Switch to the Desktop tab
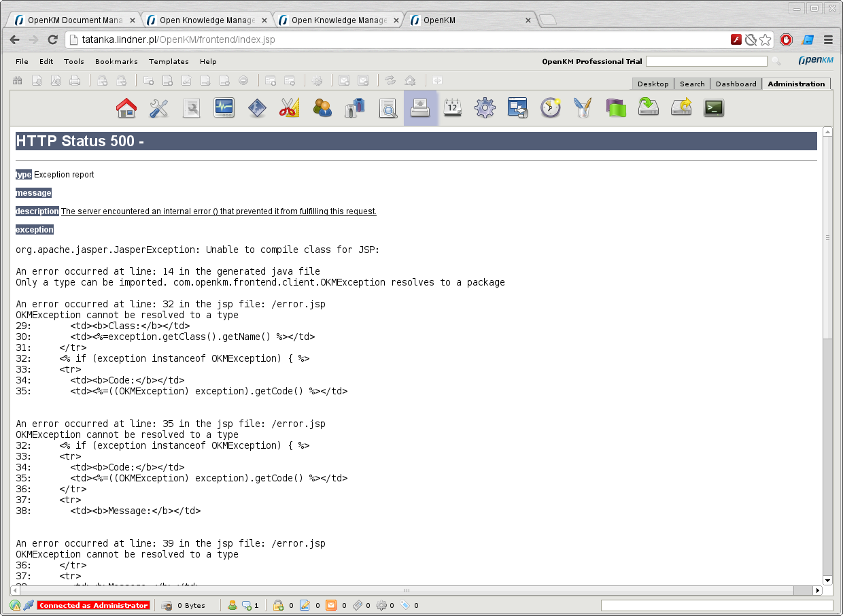843x616 pixels. pos(653,84)
